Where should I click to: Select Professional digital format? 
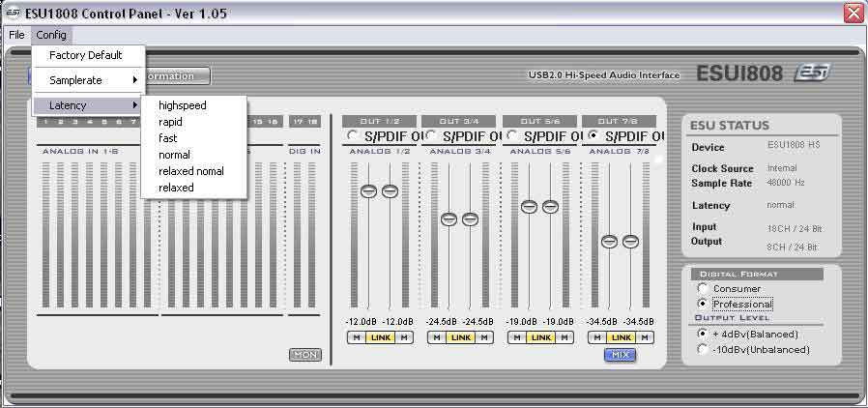(703, 304)
